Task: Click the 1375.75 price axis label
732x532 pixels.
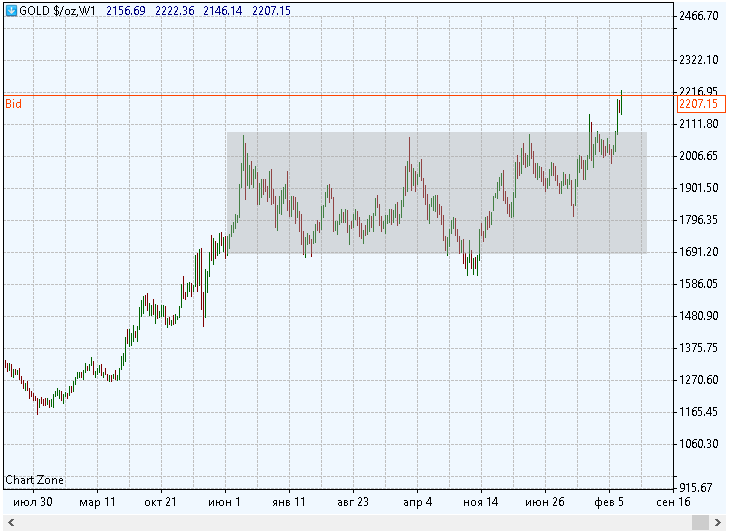Action: click(698, 348)
